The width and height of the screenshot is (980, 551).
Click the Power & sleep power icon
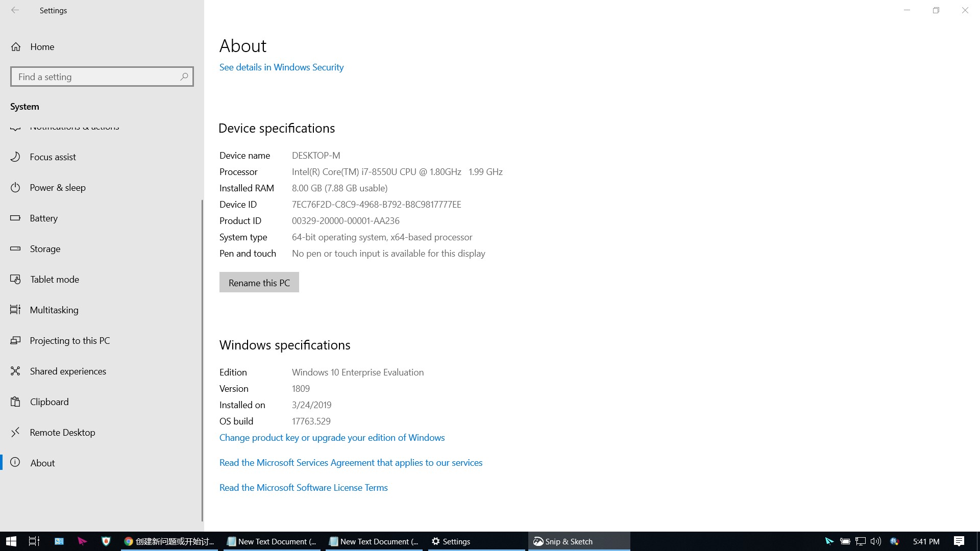point(15,187)
